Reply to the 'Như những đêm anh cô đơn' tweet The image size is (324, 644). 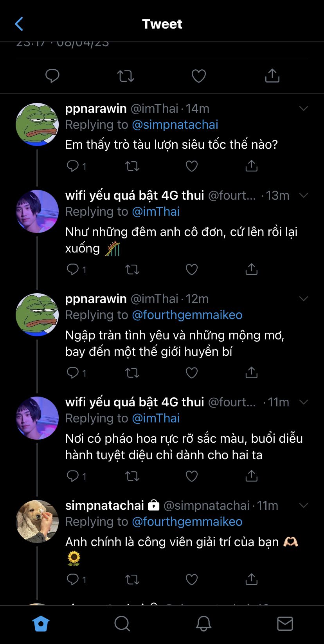(x=73, y=269)
